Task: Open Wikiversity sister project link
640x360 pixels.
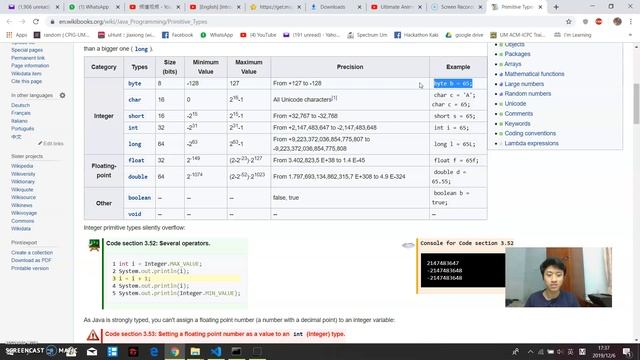Action: click(x=23, y=173)
